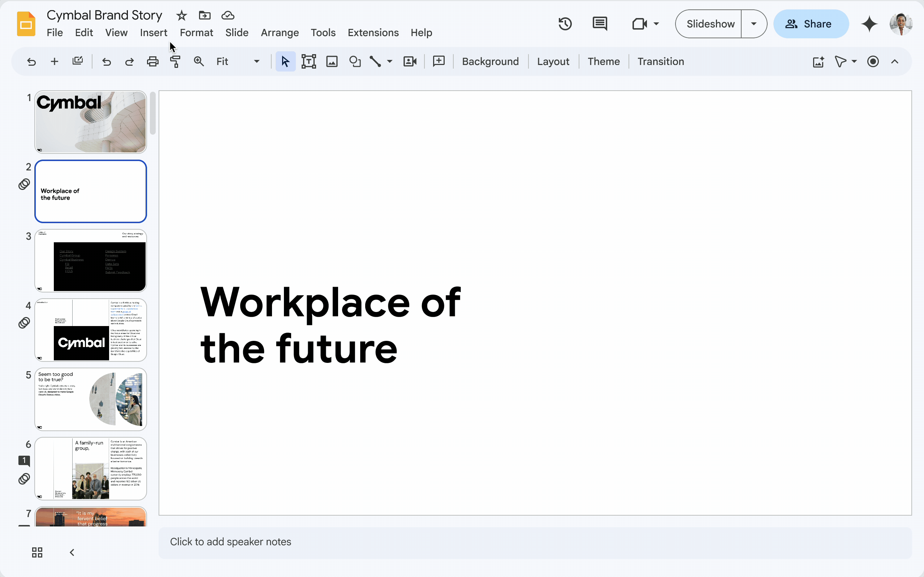Screen dimensions: 924x577
Task: Click the add comment icon
Action: click(x=439, y=61)
